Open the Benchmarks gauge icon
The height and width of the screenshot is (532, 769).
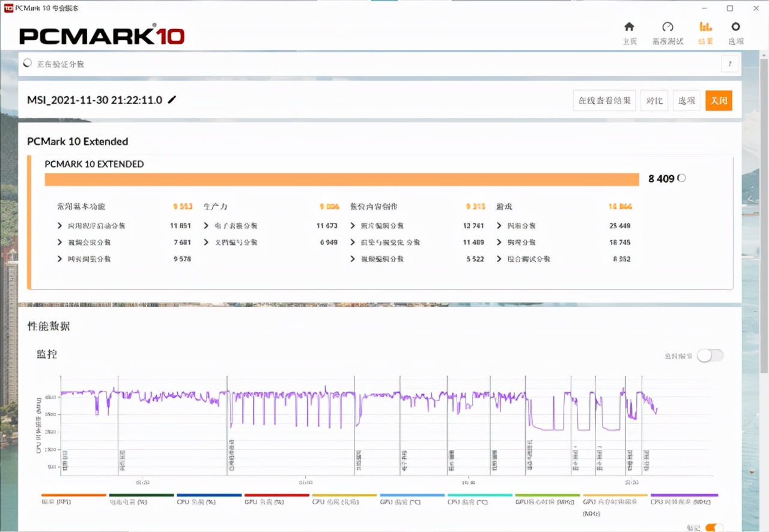(667, 27)
